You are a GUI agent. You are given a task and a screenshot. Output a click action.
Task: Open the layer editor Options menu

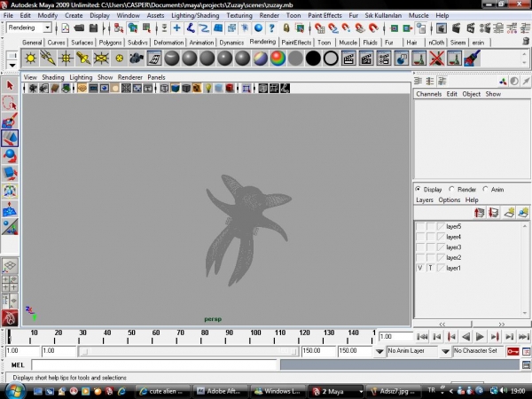(450, 199)
